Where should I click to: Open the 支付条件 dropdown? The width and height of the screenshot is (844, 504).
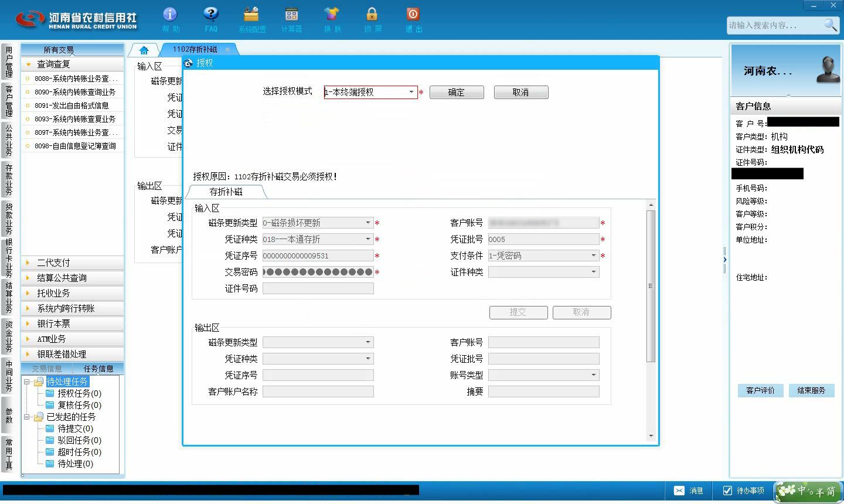(x=594, y=256)
